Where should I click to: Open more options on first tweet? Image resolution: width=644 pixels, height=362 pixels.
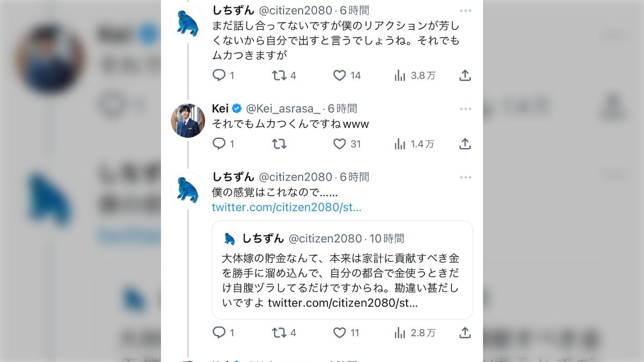click(x=465, y=11)
